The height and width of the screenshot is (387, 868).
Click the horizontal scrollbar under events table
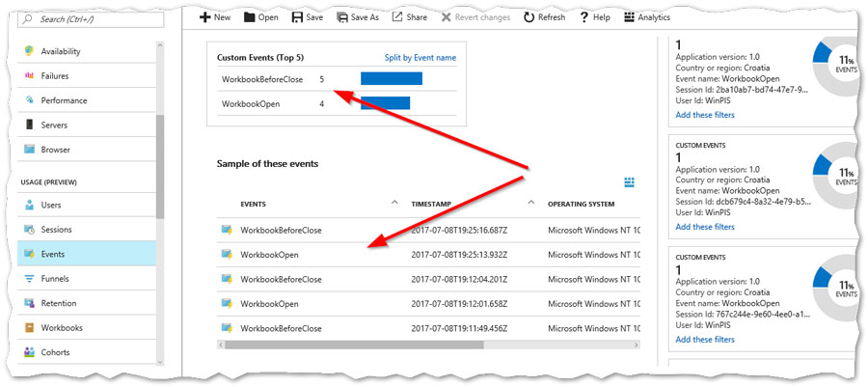354,345
